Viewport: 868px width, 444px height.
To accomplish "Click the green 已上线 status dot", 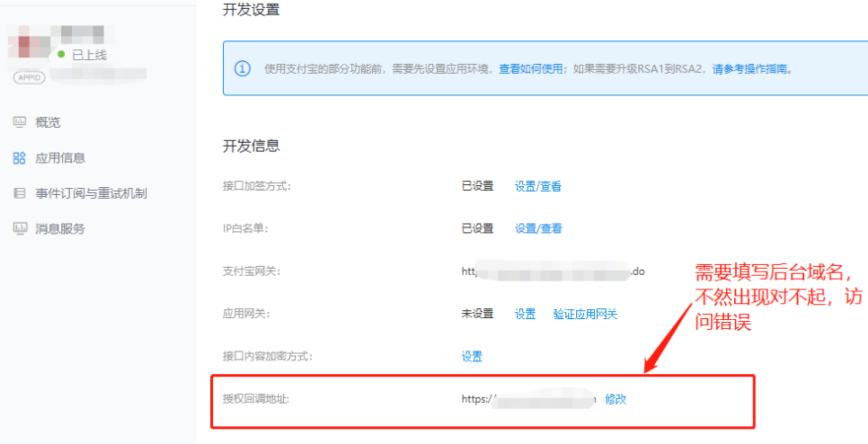I will click(x=61, y=55).
